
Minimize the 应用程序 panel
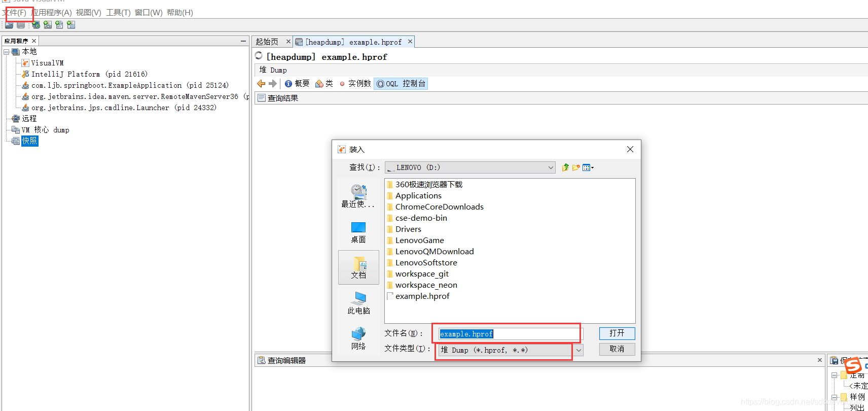(x=243, y=41)
